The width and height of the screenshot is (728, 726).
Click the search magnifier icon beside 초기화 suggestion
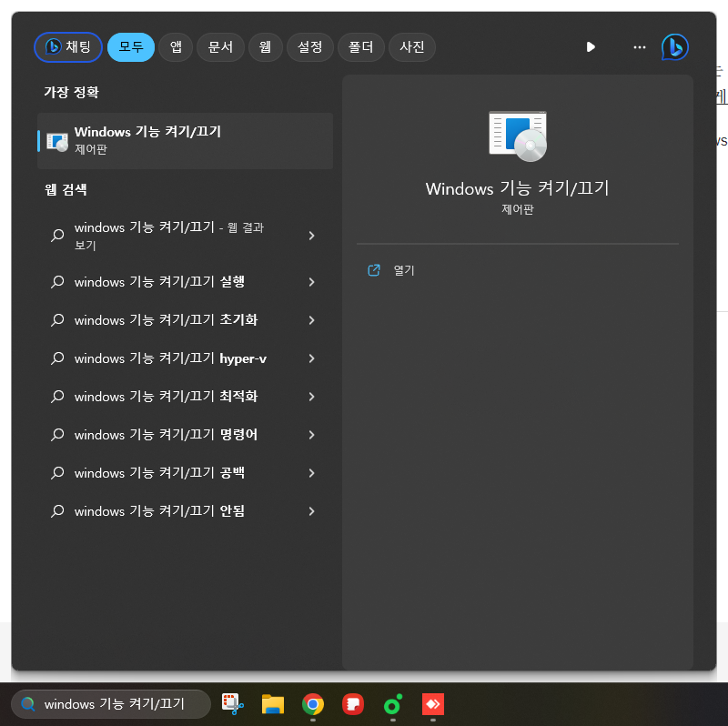click(x=57, y=320)
